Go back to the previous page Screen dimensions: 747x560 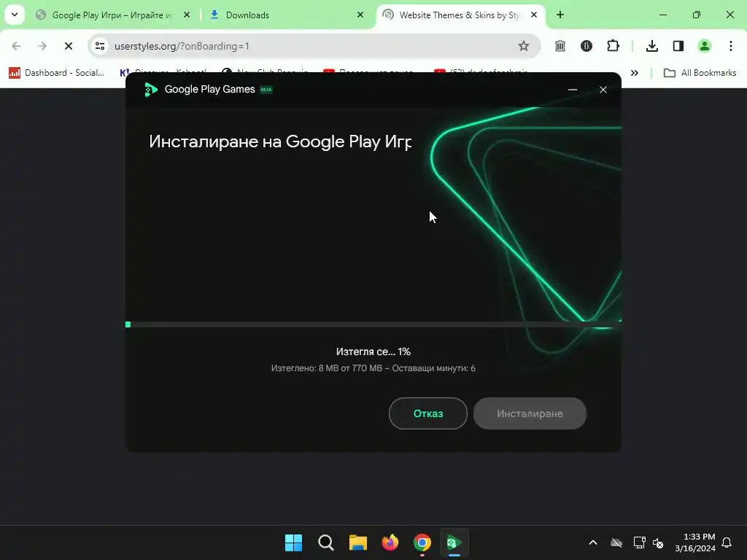pyautogui.click(x=16, y=46)
